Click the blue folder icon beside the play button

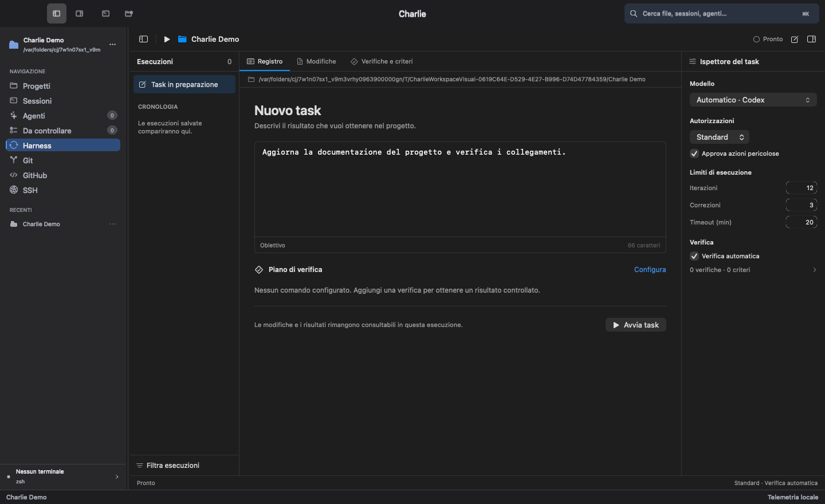[x=182, y=39]
